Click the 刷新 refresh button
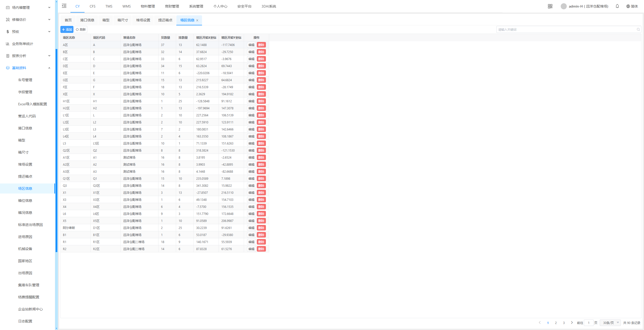The width and height of the screenshot is (644, 330). 81,29
